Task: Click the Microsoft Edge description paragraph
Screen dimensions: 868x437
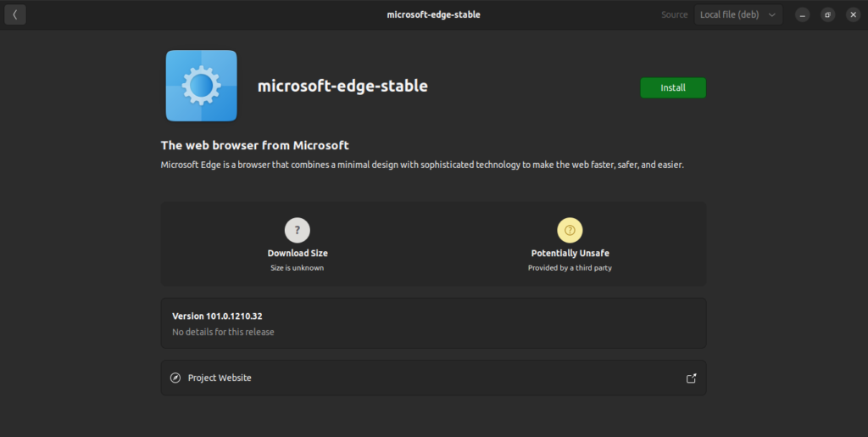Action: tap(422, 165)
